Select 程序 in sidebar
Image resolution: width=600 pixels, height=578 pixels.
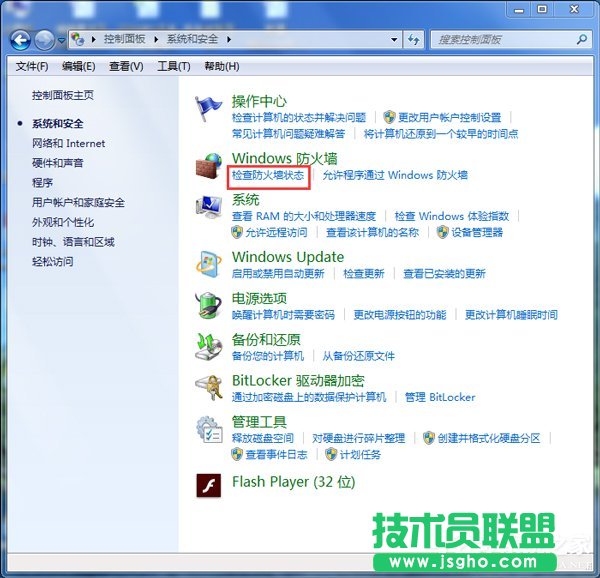click(42, 182)
